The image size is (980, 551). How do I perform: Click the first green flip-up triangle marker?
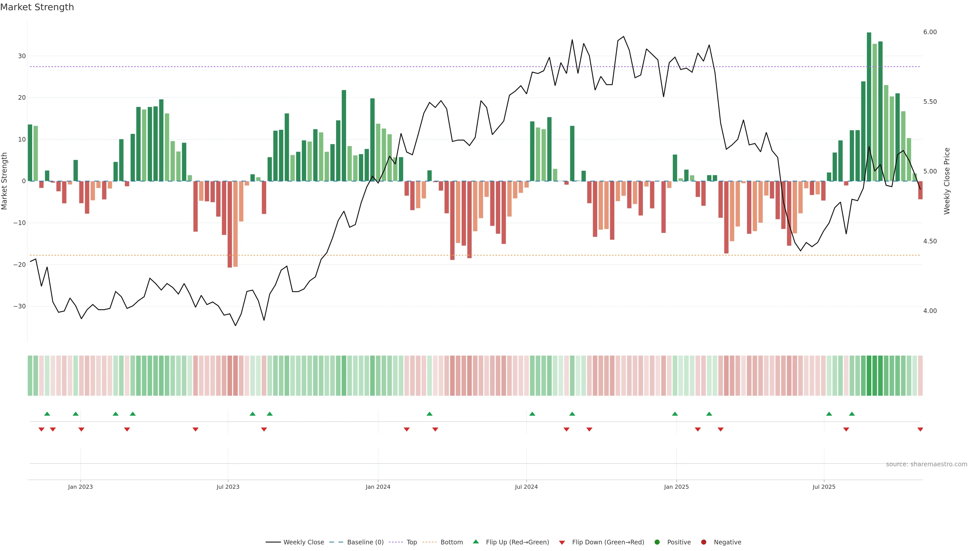click(47, 414)
